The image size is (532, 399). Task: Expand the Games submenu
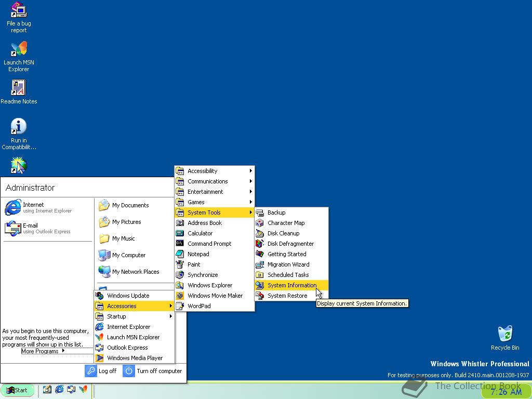click(x=215, y=202)
